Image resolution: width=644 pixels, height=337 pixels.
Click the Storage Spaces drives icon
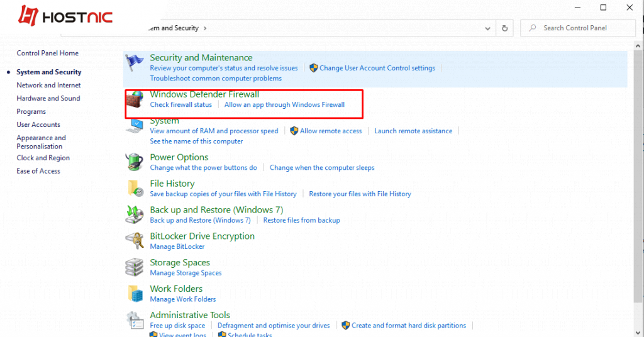click(135, 267)
